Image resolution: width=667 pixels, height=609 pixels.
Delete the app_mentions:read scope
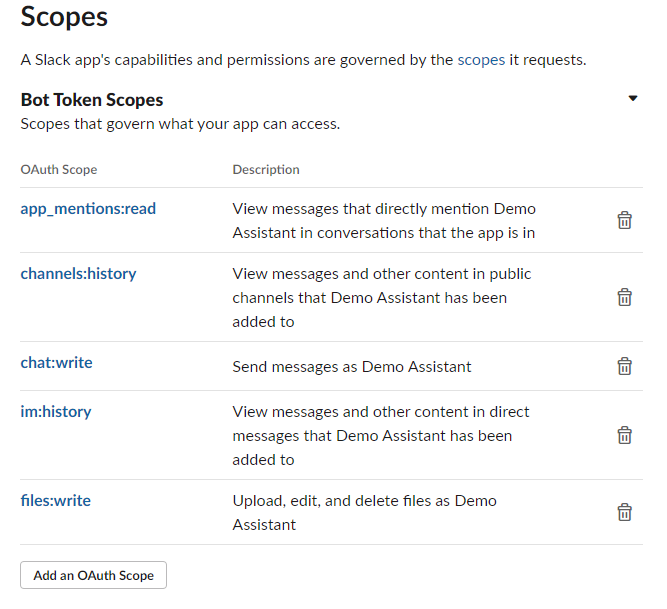tap(624, 220)
